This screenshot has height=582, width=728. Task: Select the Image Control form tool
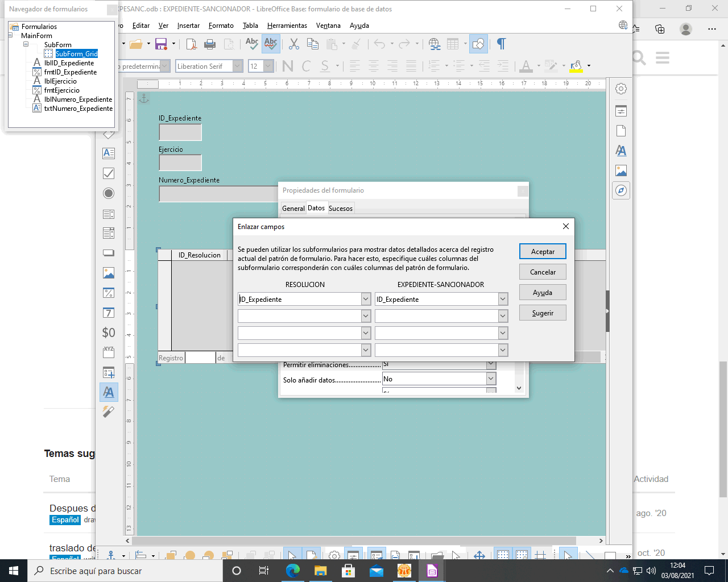(109, 273)
